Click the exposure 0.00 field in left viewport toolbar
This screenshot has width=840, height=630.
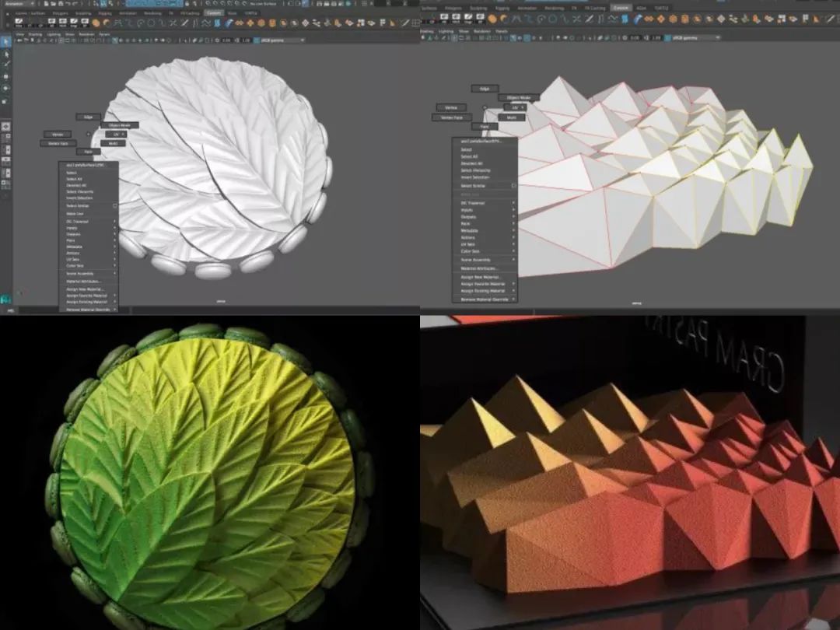pyautogui.click(x=227, y=40)
